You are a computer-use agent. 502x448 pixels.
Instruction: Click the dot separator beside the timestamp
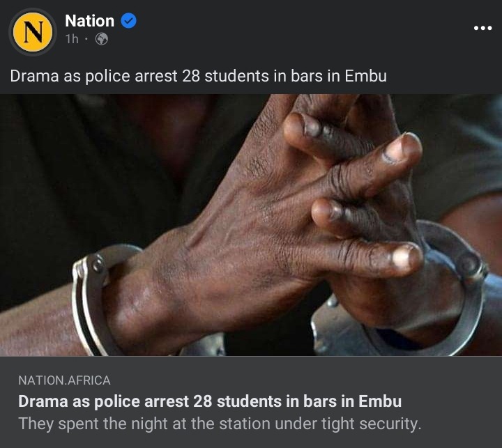tap(86, 39)
